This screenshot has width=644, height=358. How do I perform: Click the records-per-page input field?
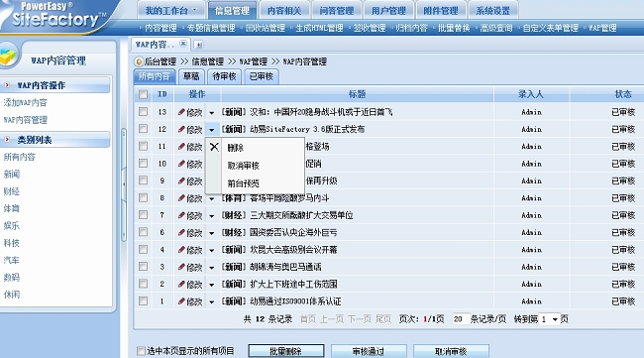(460, 319)
